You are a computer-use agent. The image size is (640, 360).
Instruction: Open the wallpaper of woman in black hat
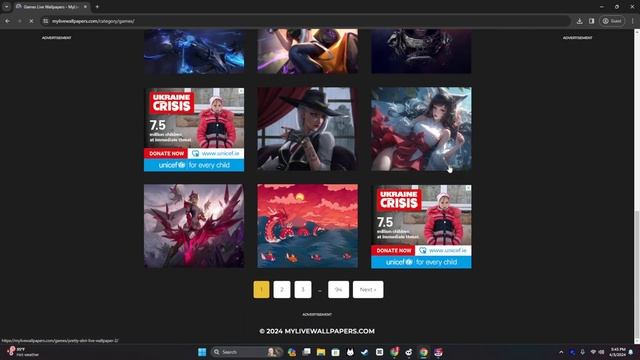click(307, 129)
